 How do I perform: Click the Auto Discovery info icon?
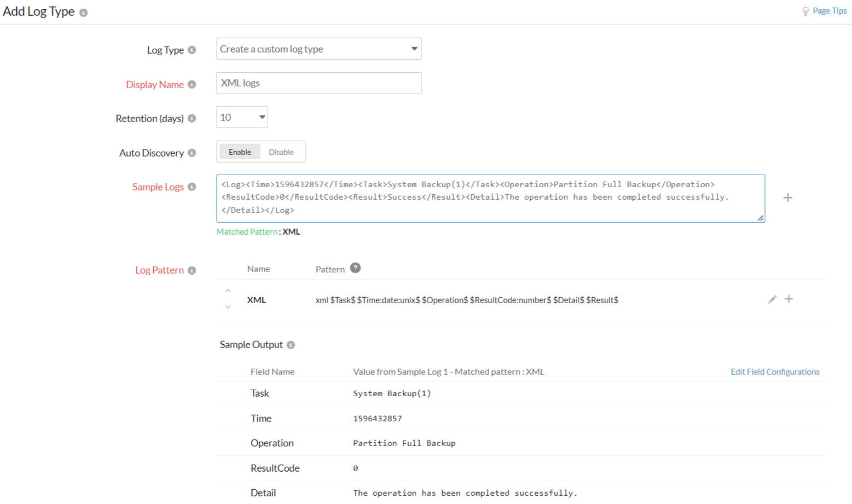pyautogui.click(x=192, y=153)
